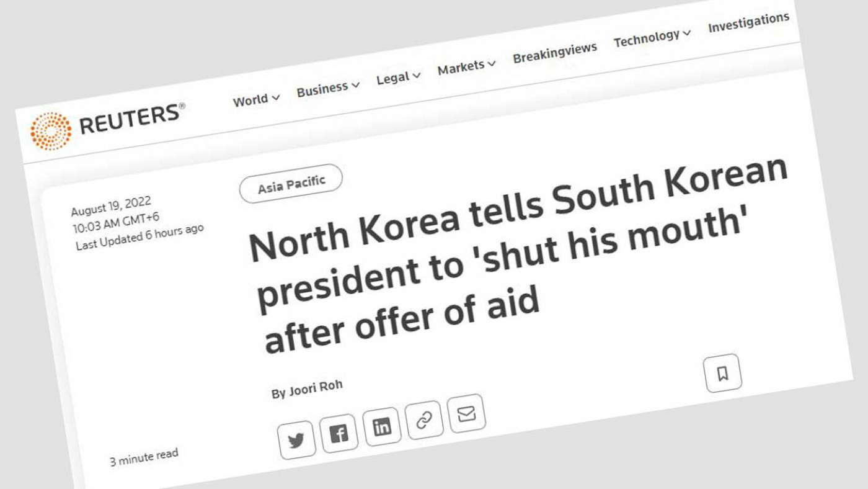Share the article on Facebook
The height and width of the screenshot is (489, 868).
click(339, 433)
